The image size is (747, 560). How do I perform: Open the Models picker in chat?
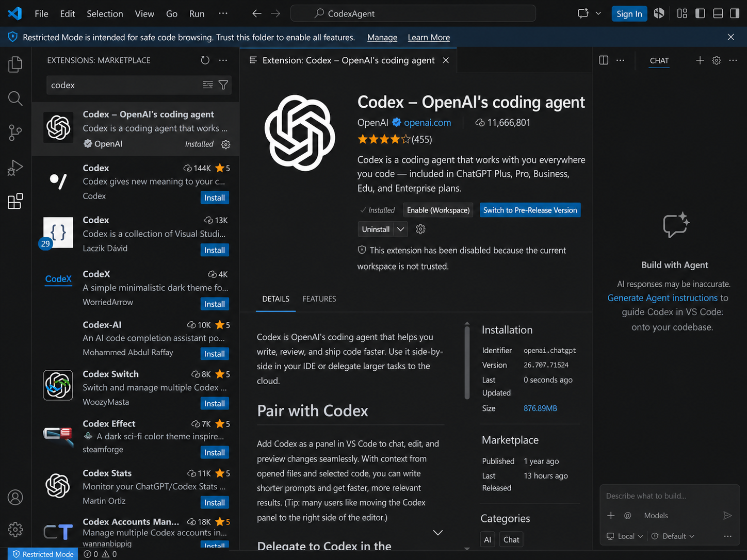pos(656,516)
